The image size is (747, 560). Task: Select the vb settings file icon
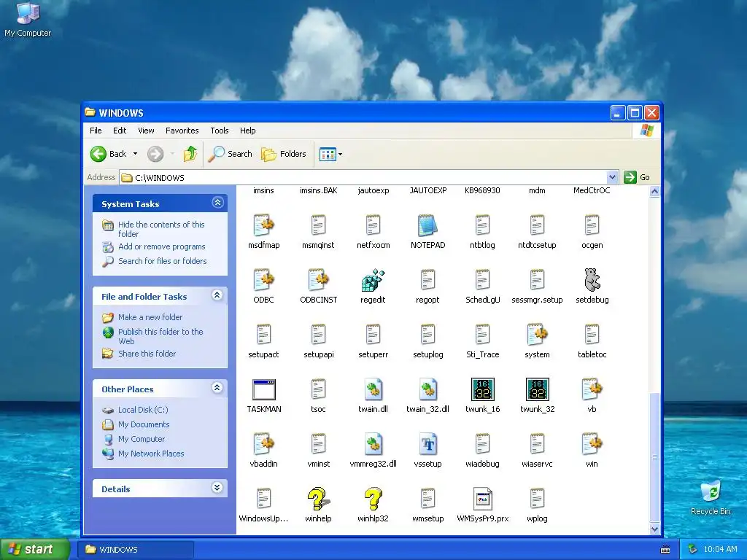point(592,389)
